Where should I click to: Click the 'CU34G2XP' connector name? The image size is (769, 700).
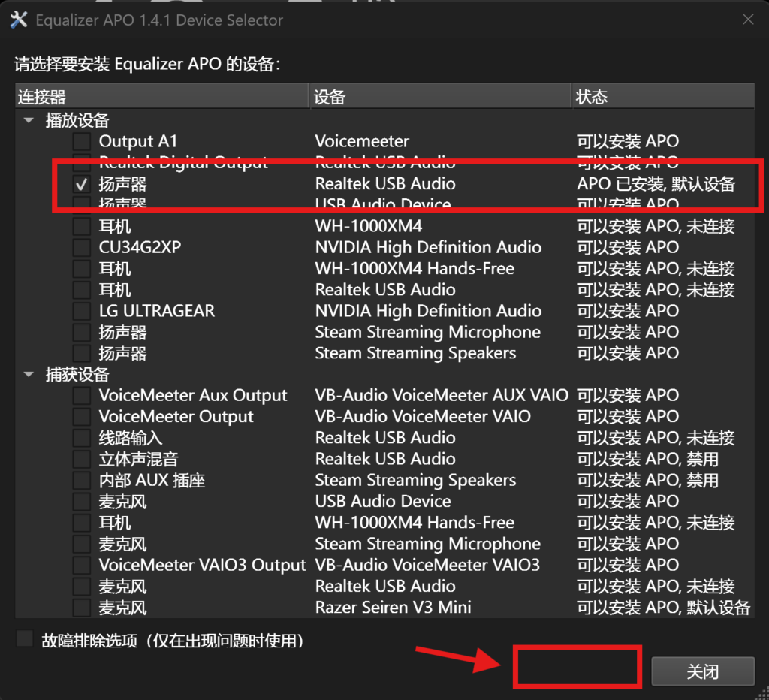pyautogui.click(x=140, y=247)
